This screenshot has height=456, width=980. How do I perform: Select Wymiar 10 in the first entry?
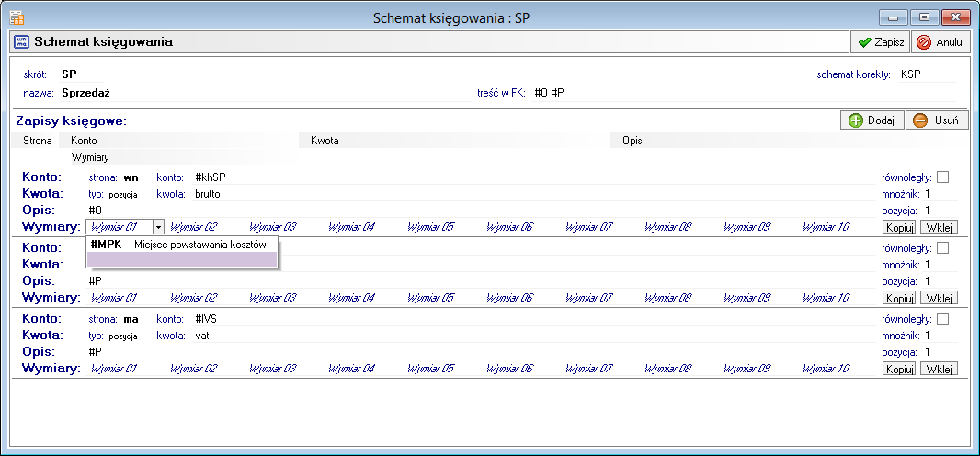click(x=826, y=227)
